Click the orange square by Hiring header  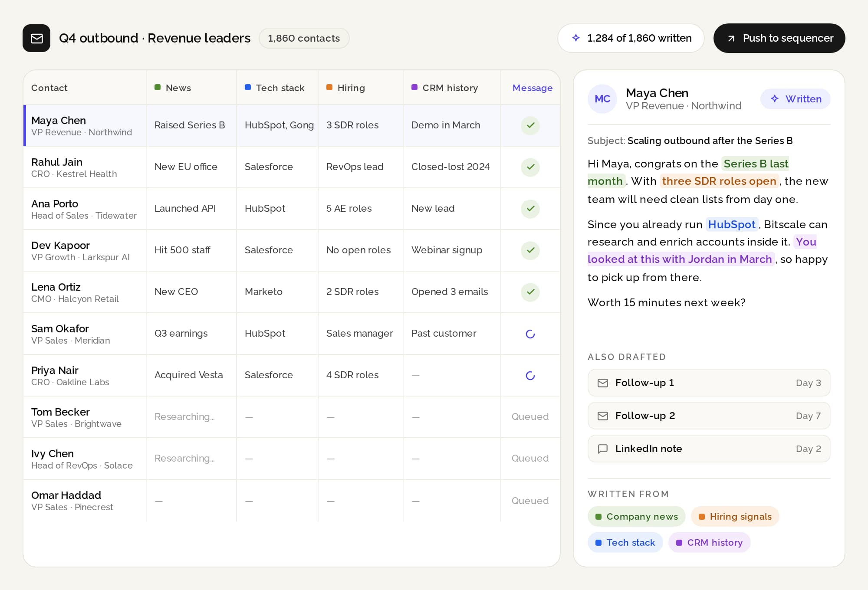point(329,87)
